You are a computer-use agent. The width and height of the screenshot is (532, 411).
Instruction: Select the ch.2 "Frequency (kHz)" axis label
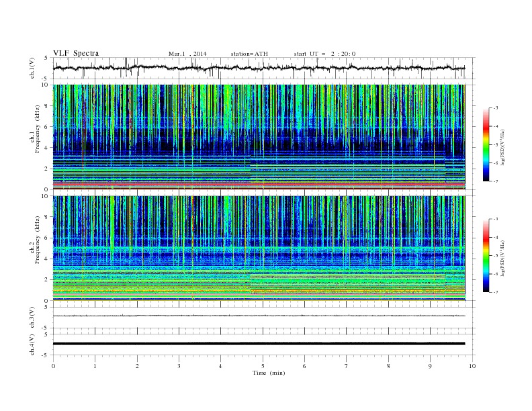pos(38,240)
